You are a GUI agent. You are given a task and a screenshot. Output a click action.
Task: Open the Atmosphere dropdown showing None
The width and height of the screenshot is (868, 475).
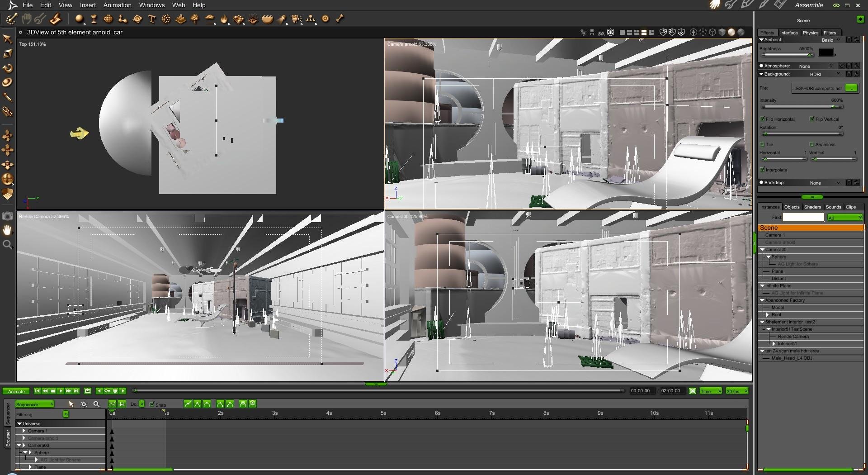pyautogui.click(x=816, y=66)
